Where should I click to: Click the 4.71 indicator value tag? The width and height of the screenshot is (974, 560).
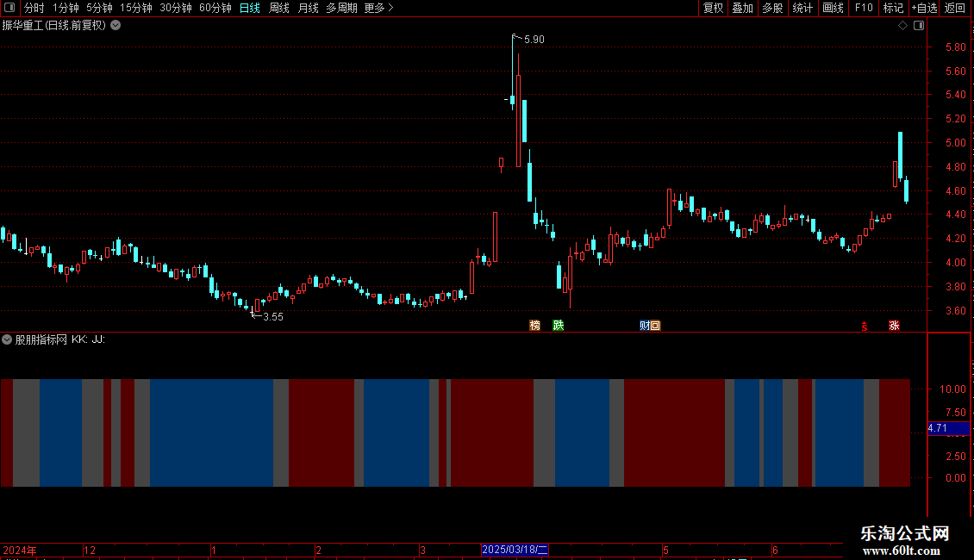[x=948, y=428]
